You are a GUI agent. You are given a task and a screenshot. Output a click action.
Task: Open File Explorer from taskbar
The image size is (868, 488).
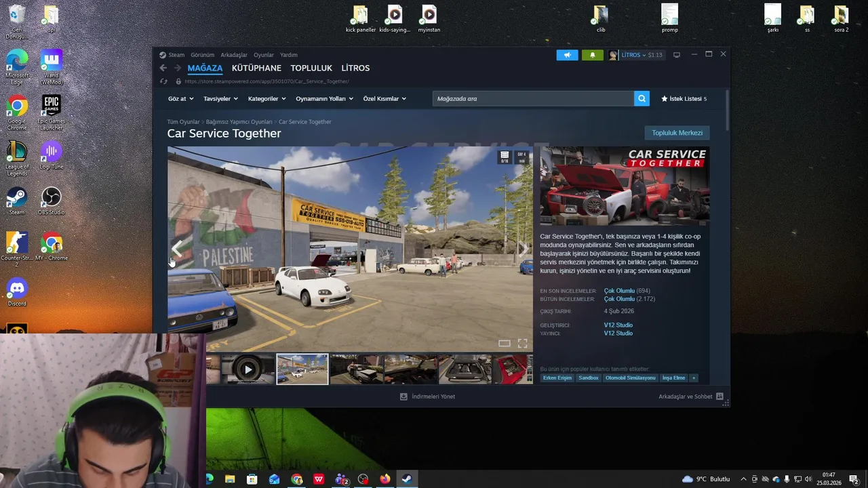(230, 479)
